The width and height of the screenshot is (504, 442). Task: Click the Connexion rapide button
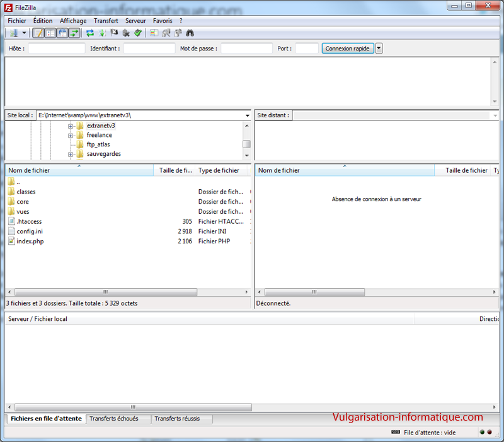pos(348,49)
